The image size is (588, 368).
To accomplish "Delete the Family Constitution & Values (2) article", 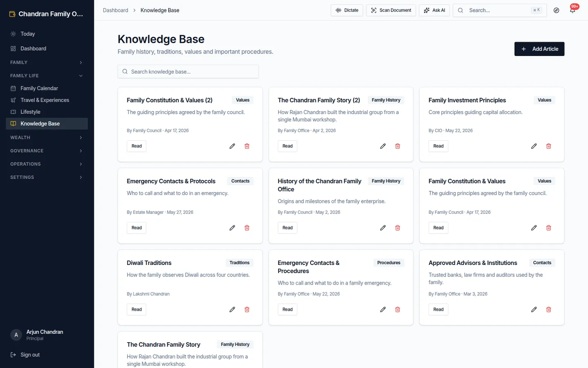I will tap(247, 146).
